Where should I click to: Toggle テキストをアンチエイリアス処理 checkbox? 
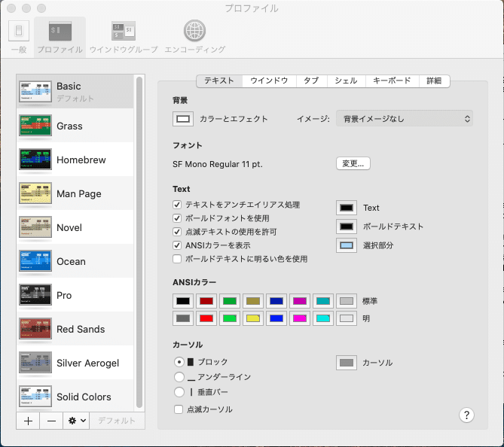tap(177, 205)
